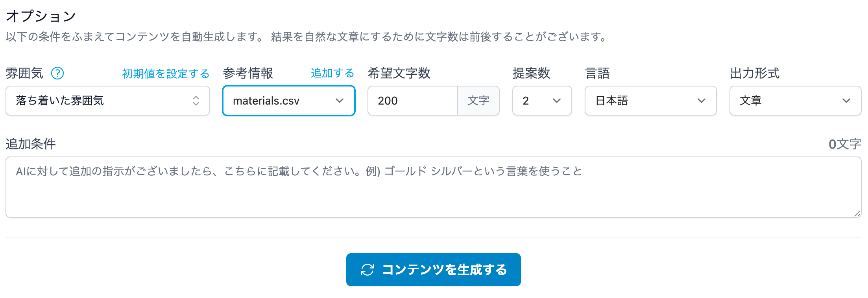Expand the 出力形式 dropdown showing 文章

795,101
